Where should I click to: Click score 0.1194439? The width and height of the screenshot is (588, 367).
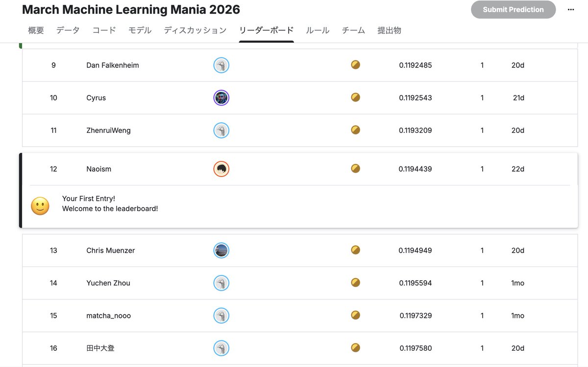coord(415,169)
